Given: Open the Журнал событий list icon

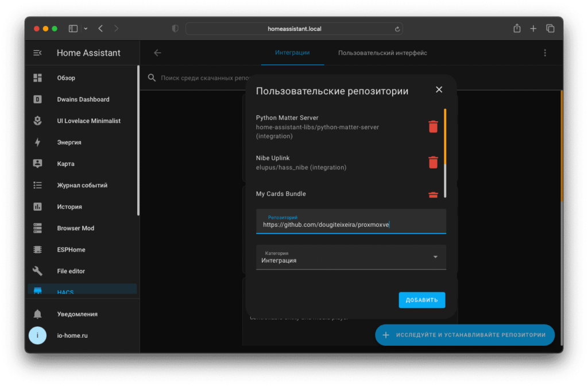Looking at the screenshot, I should click(37, 185).
